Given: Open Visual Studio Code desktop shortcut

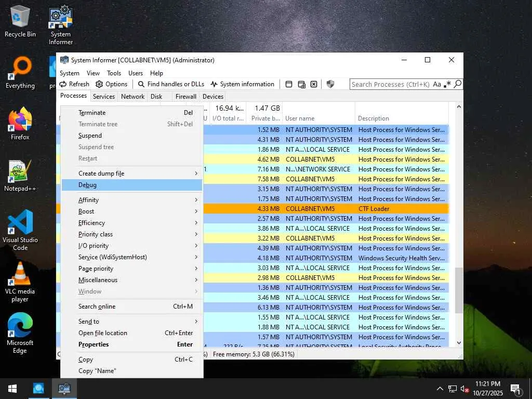Looking at the screenshot, I should click(20, 230).
